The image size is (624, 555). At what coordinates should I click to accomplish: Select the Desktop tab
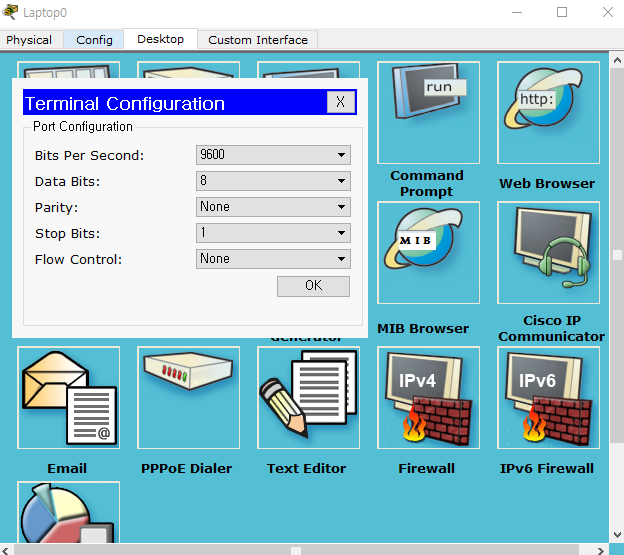160,39
